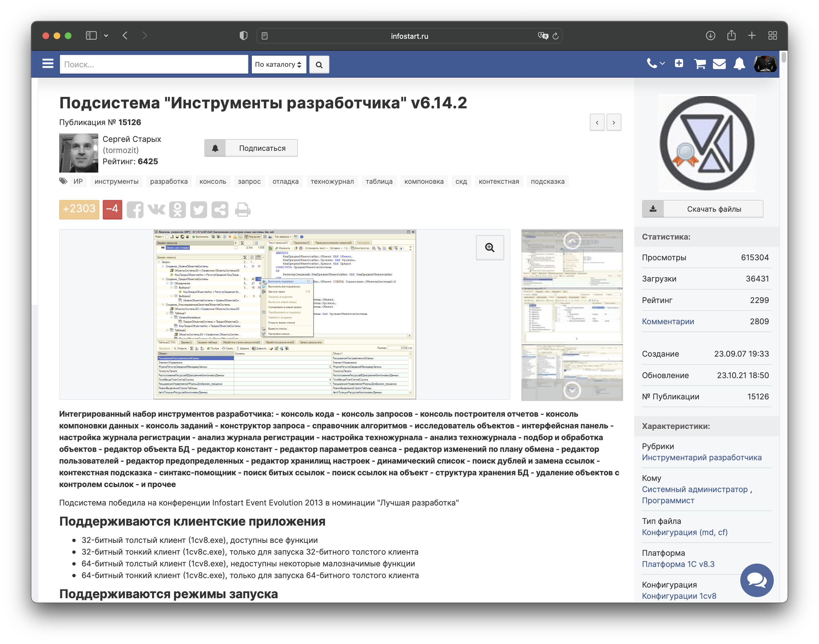819x644 pixels.
Task: Open the По каталогу search dropdown
Action: click(x=279, y=65)
